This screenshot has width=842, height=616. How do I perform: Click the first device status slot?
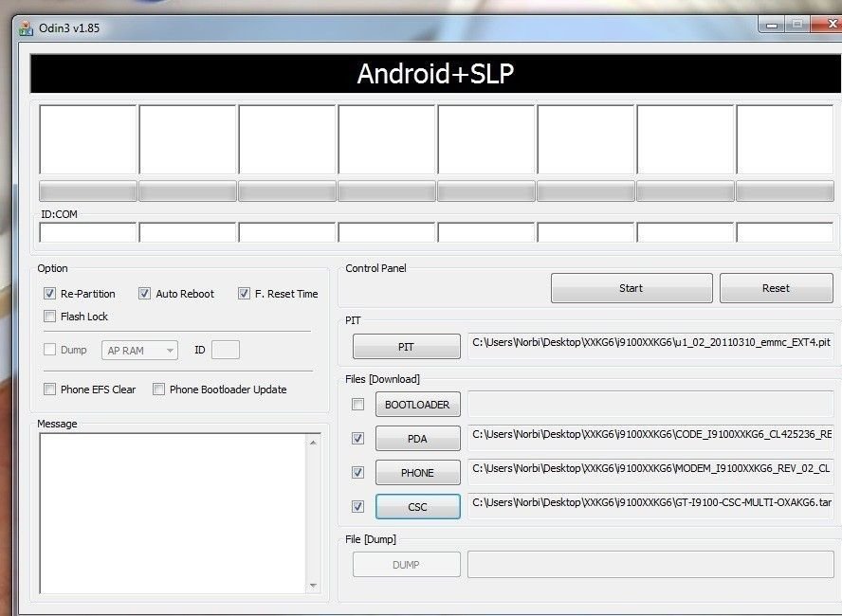(88, 139)
